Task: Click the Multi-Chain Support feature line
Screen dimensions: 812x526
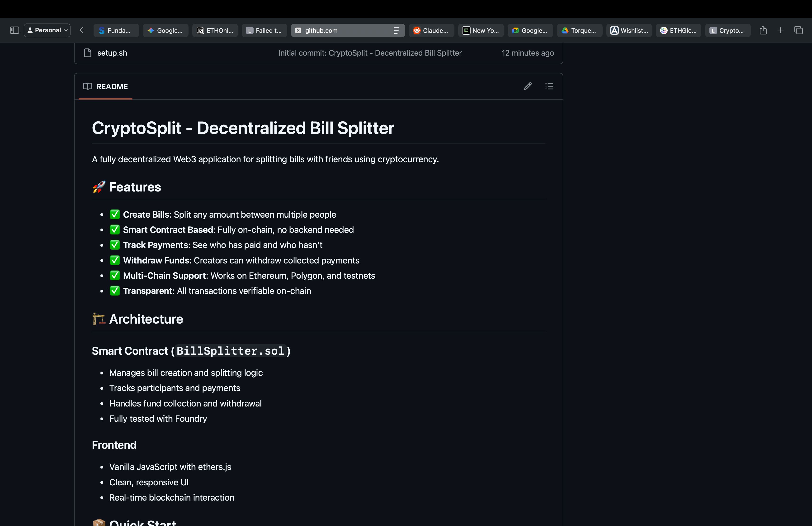Action: click(242, 276)
